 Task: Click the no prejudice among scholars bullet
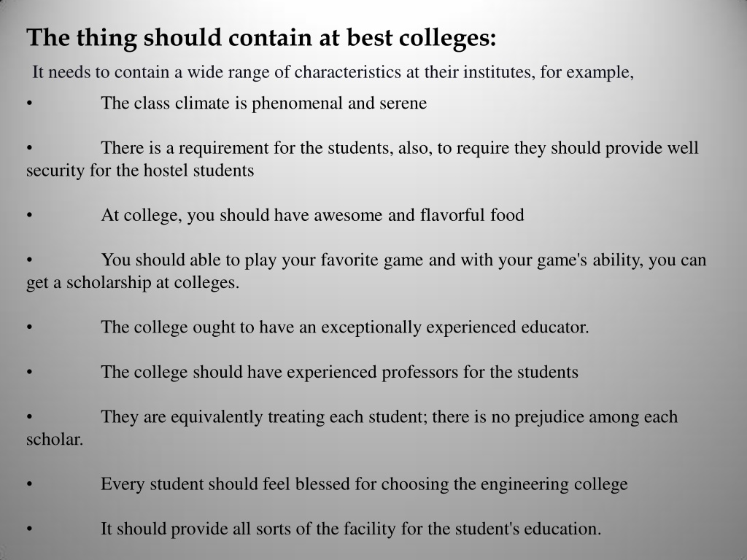[352, 427]
